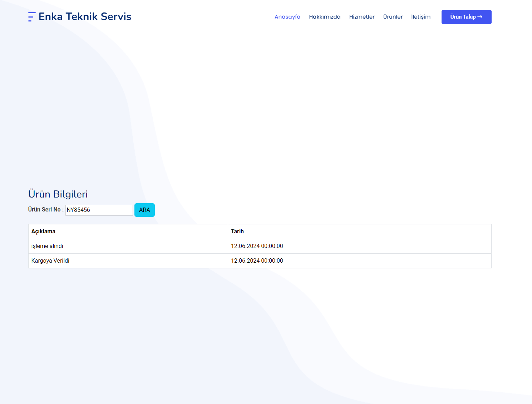The image size is (532, 404).
Task: Focus the serial number input field
Action: coord(99,210)
